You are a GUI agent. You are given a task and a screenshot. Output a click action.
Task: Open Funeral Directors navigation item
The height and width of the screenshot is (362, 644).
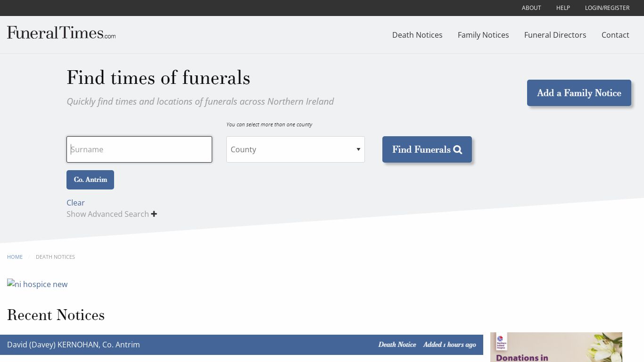(x=555, y=35)
